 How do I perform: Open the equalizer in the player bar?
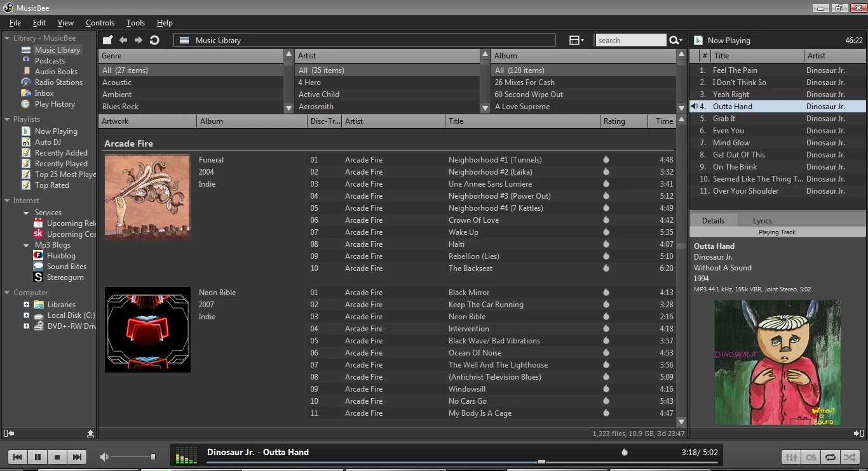click(791, 457)
